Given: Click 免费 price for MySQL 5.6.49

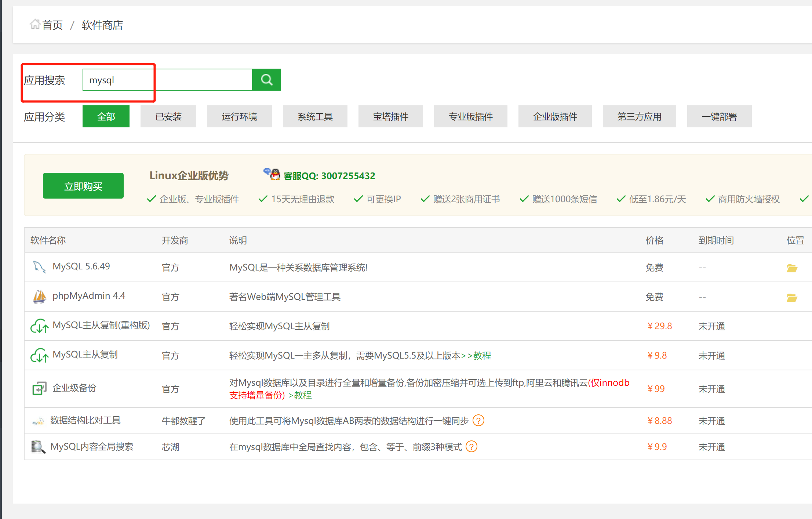Looking at the screenshot, I should pos(655,267).
